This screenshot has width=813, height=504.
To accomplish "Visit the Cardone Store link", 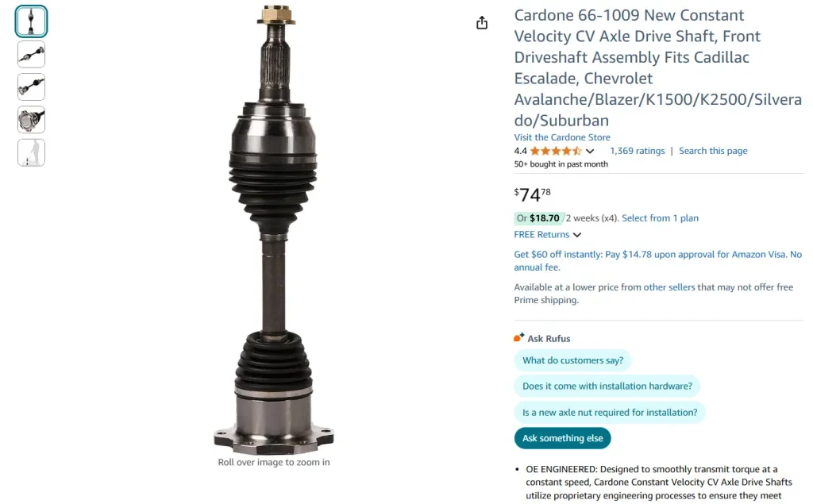I will pos(562,137).
